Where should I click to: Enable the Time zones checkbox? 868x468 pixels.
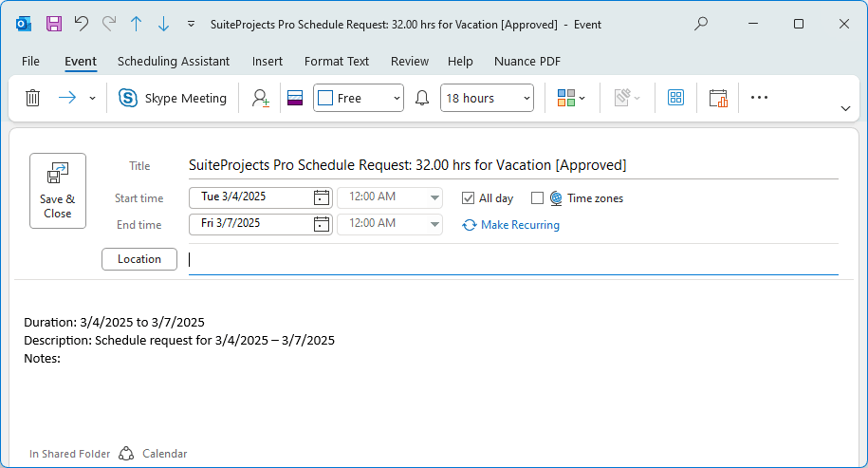[x=537, y=198]
